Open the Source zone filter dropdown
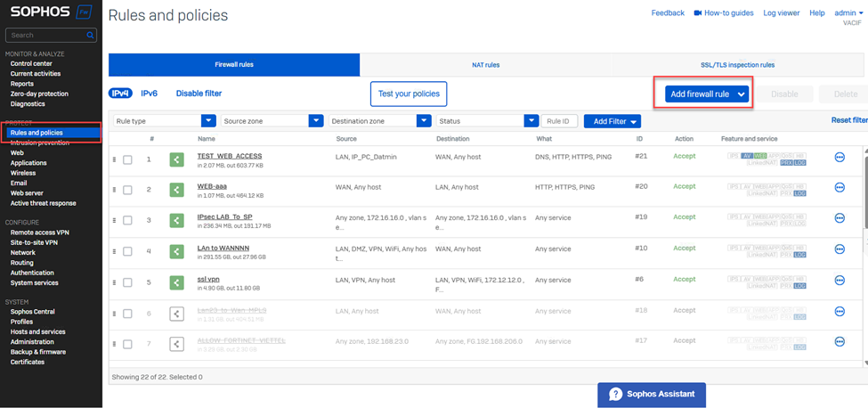Screen dimensions: 868x408 [315, 121]
